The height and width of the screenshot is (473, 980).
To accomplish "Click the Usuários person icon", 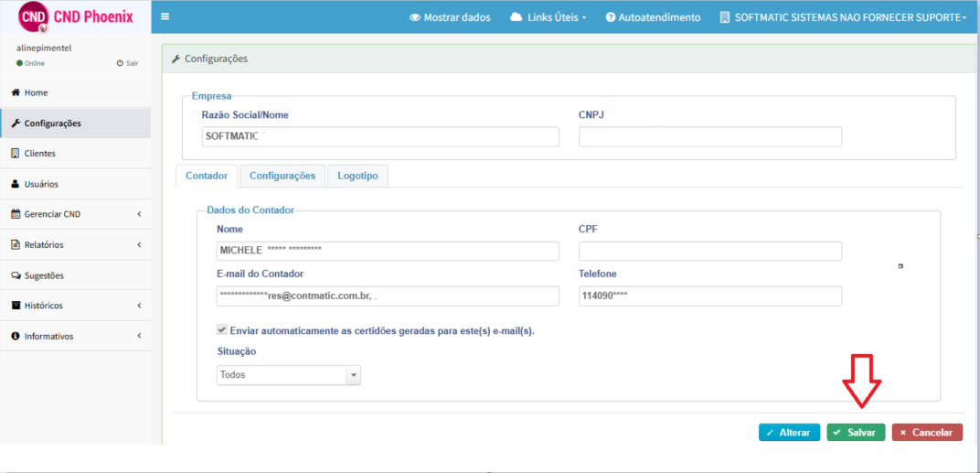I will 16,184.
